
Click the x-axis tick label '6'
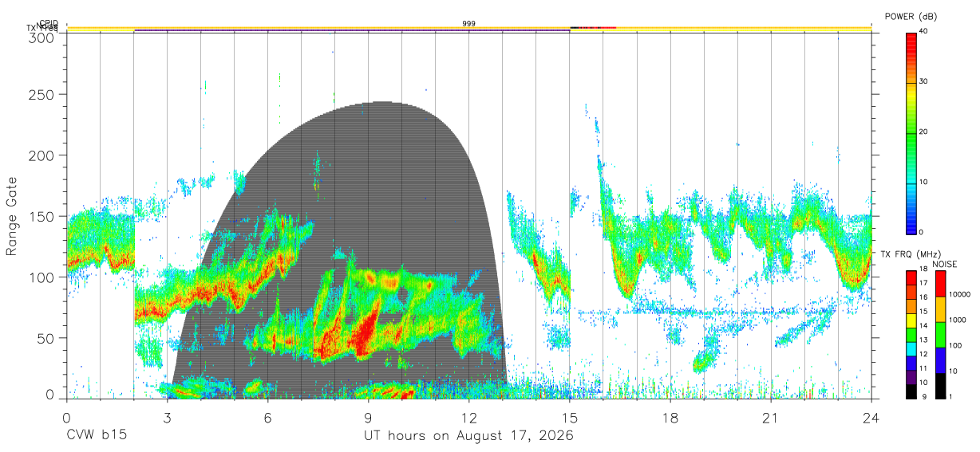coord(267,417)
